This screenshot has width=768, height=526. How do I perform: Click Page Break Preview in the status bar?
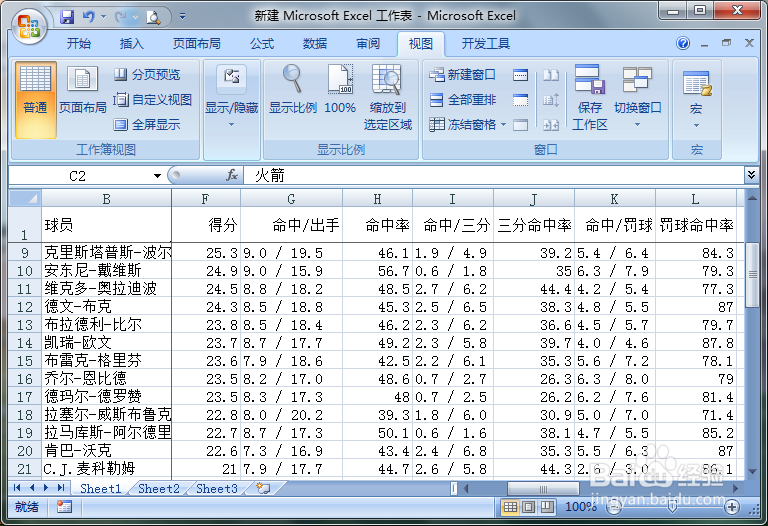click(x=547, y=507)
